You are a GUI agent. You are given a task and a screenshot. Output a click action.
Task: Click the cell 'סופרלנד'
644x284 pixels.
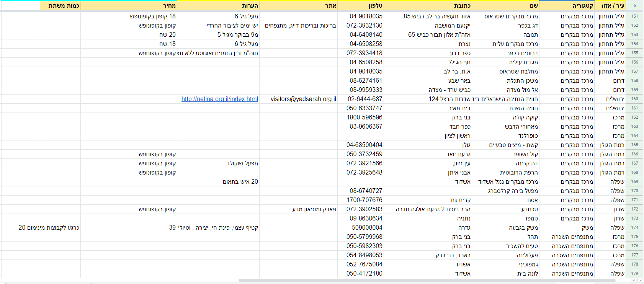505,136
